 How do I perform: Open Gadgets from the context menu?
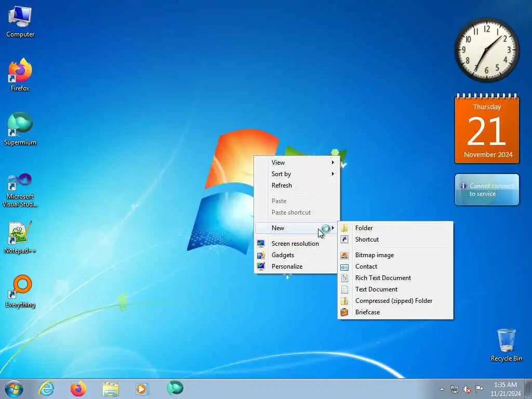297,255
